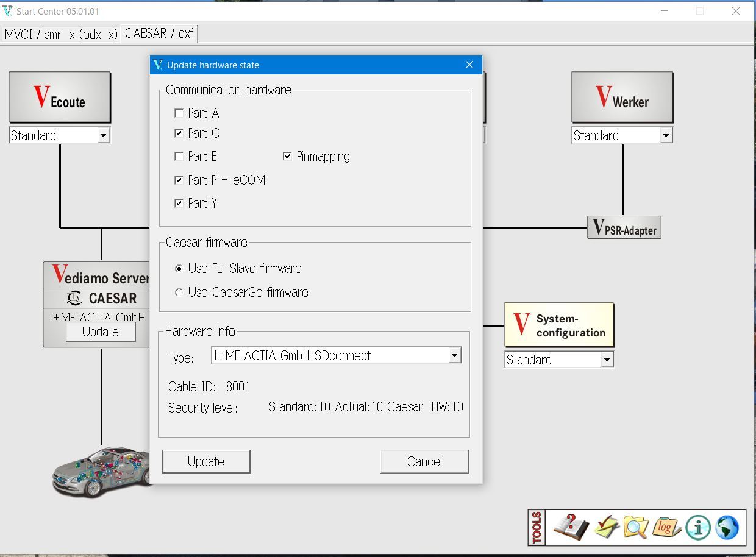Switch to CAESAR / cxf tab
The image size is (756, 557).
point(159,34)
